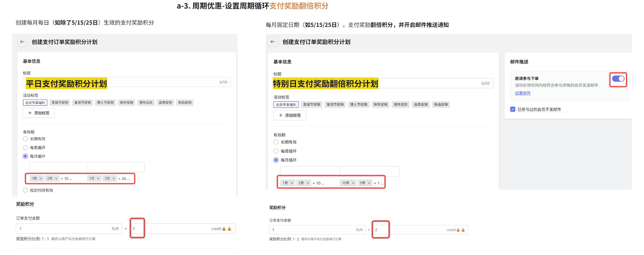Open the day selector in the right panel

point(369,171)
